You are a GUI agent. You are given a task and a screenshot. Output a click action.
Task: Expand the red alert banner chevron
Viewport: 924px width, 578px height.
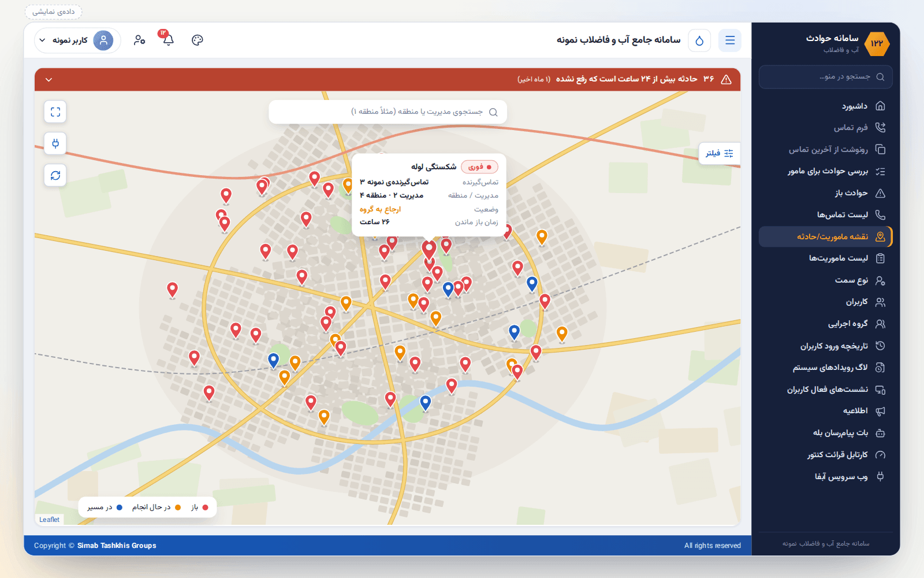point(49,79)
